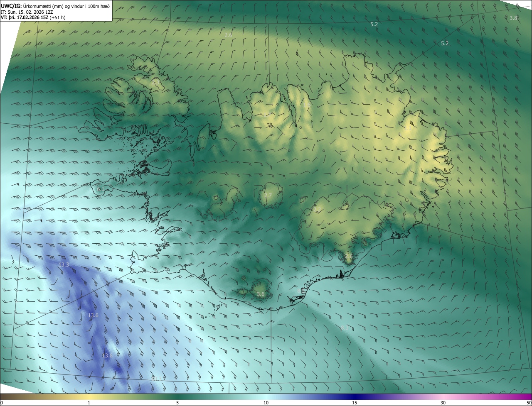
Task: Click the colorbar tick labeled 30
Action: tap(443, 403)
